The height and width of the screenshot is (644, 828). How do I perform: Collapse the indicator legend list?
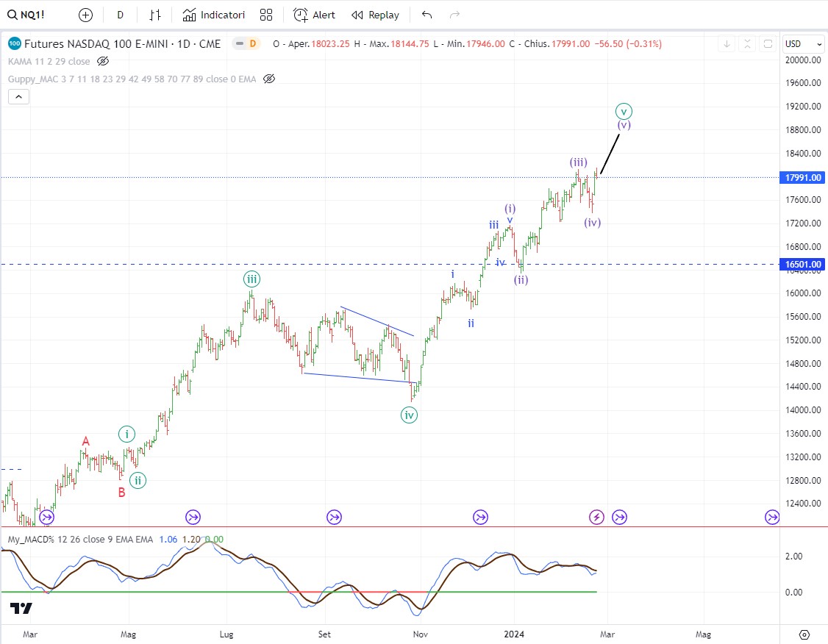click(18, 96)
